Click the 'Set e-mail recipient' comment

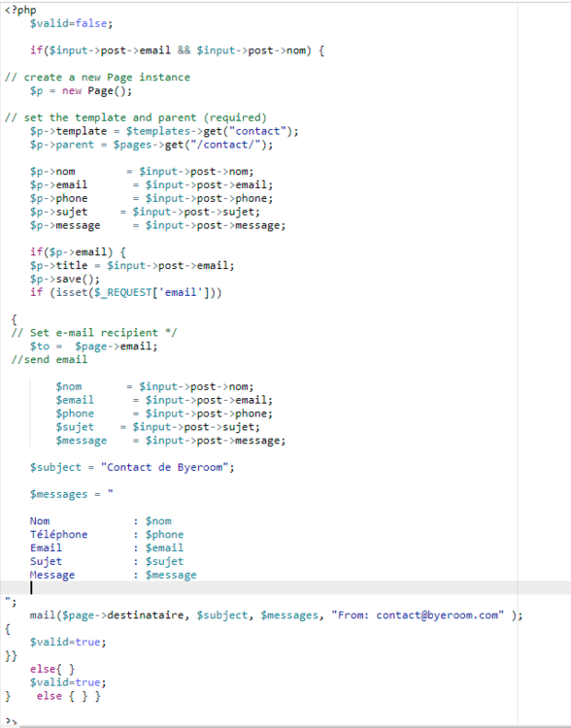(x=94, y=333)
